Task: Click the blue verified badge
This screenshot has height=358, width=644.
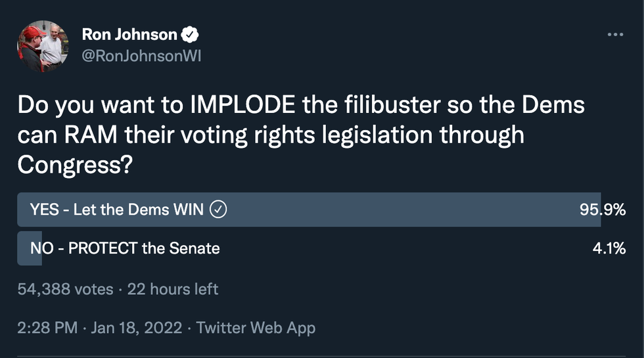Action: pyautogui.click(x=191, y=35)
